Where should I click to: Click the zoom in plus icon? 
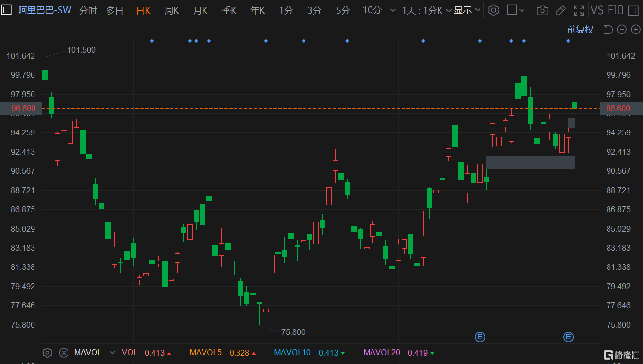point(635,30)
